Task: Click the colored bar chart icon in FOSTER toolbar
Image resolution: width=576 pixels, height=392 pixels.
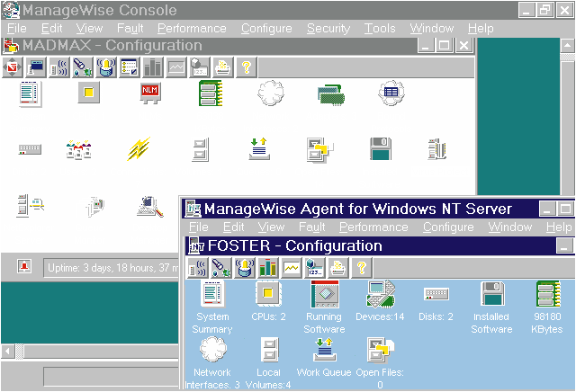Action: pyautogui.click(x=268, y=268)
